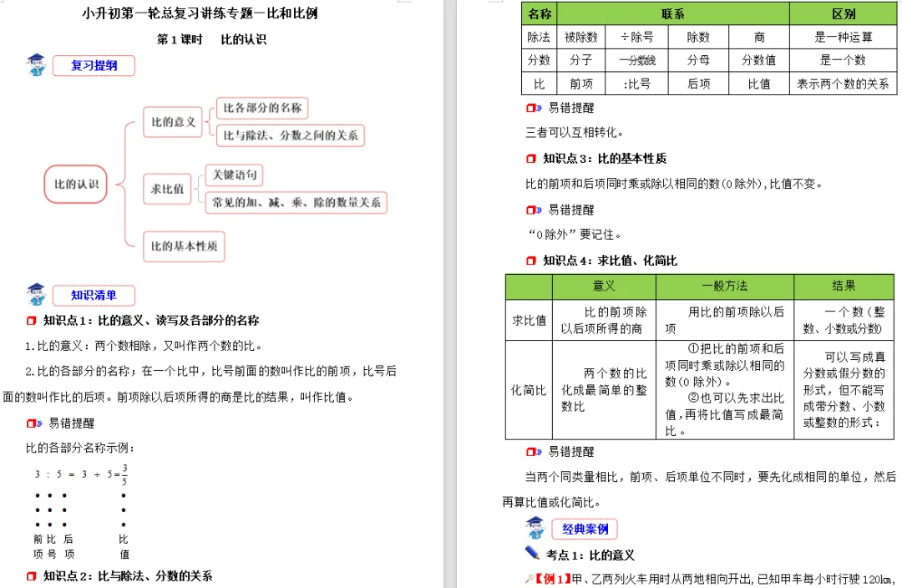
Task: Select the 知识清单 label box
Action: click(x=94, y=295)
